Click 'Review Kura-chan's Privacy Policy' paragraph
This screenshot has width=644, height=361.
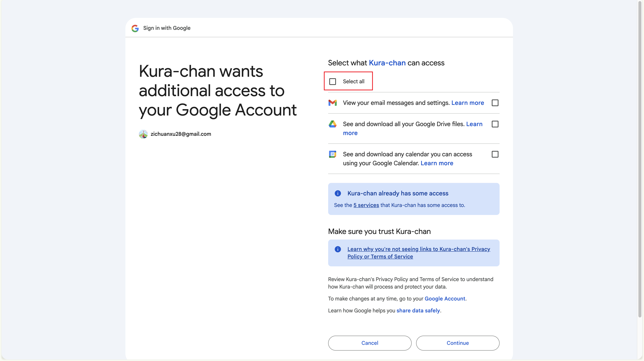[411, 283]
